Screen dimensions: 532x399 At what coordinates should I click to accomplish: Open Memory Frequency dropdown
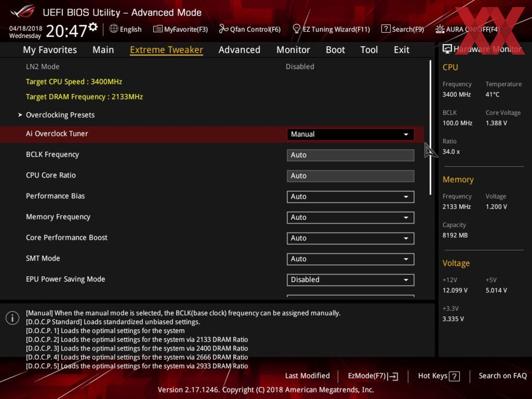tap(350, 217)
